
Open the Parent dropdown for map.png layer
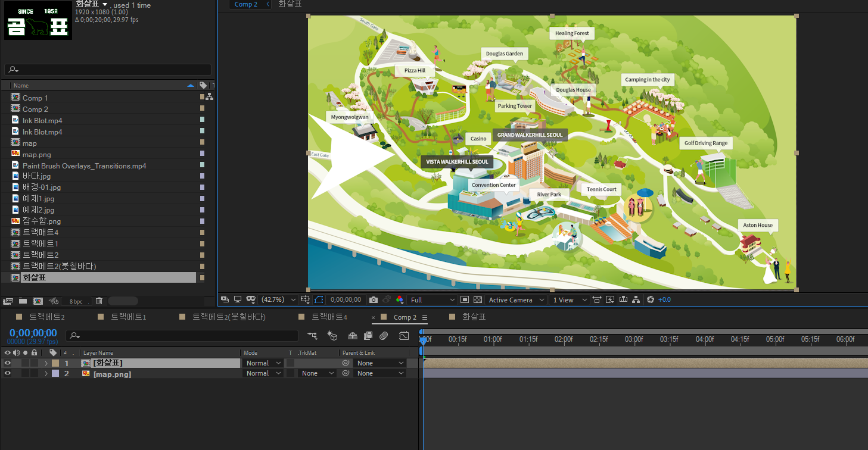point(380,373)
